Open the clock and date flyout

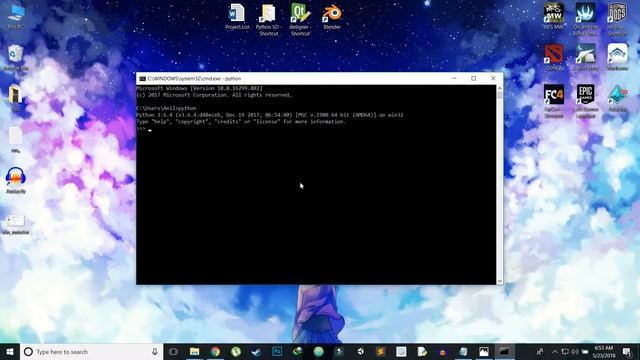pyautogui.click(x=604, y=351)
